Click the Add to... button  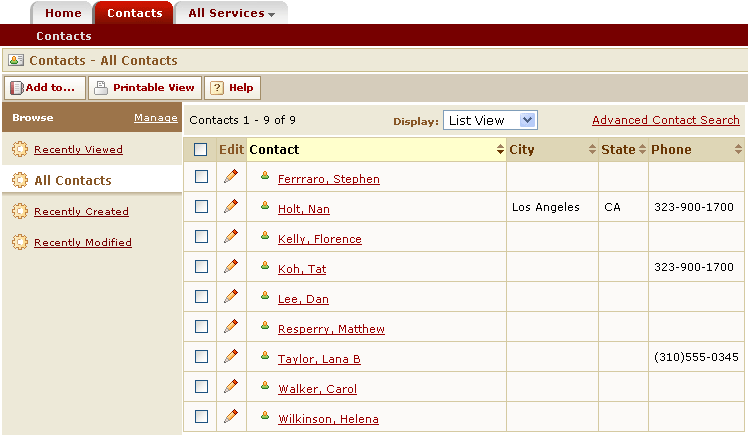(45, 88)
